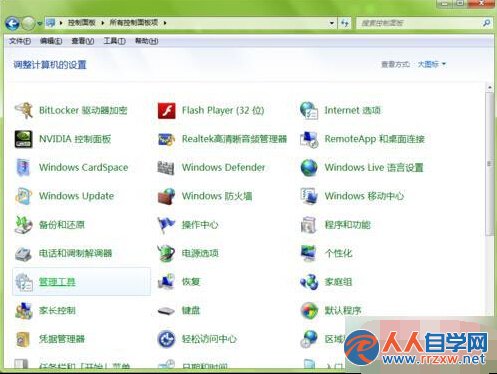Expand the arrow before 控制面板 breadcrumb
The image size is (497, 374).
61,23
